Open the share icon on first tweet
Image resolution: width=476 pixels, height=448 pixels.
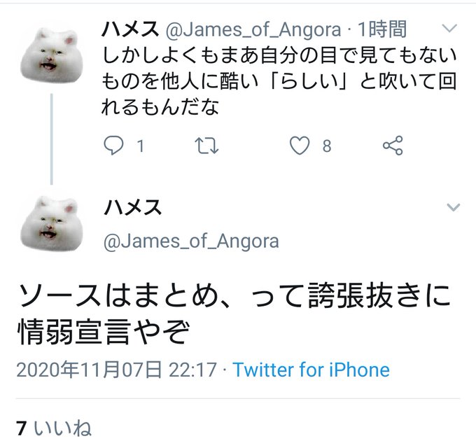[393, 146]
